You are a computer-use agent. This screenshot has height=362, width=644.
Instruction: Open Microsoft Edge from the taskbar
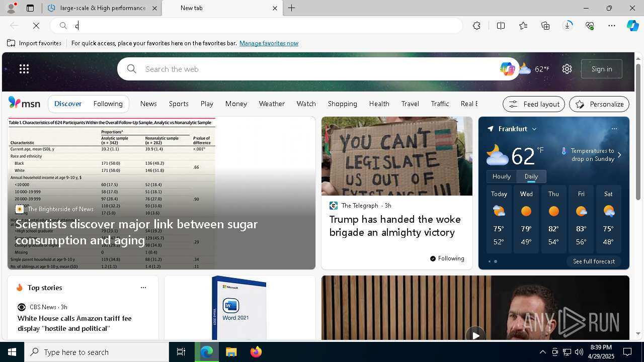(207, 352)
